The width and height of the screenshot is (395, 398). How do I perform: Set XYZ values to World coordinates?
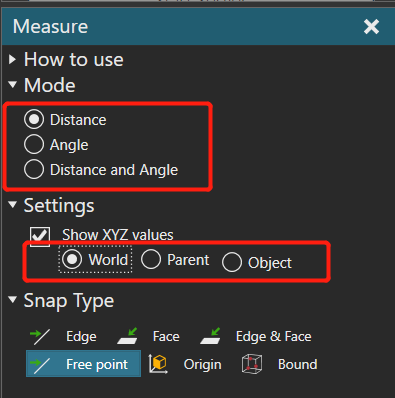pyautogui.click(x=72, y=259)
